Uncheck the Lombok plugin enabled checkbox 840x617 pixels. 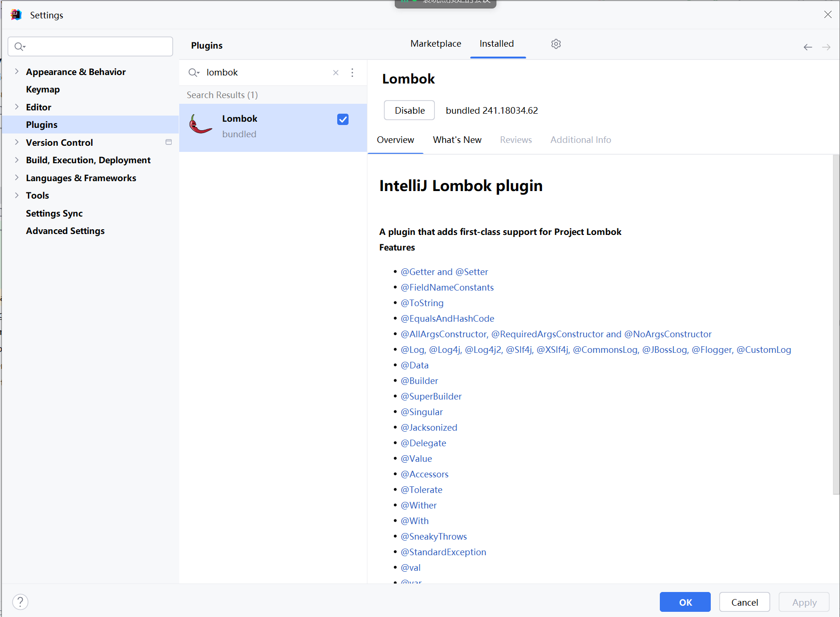(343, 119)
